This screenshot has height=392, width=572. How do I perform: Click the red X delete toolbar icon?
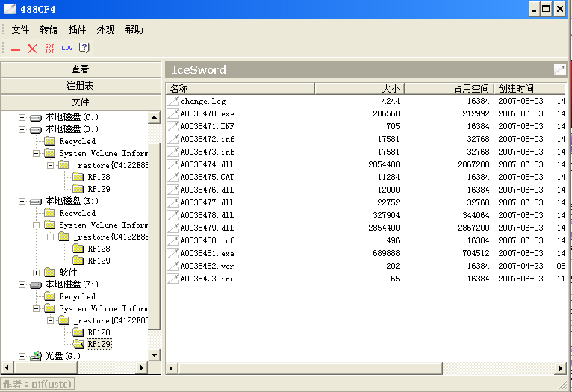pyautogui.click(x=32, y=49)
